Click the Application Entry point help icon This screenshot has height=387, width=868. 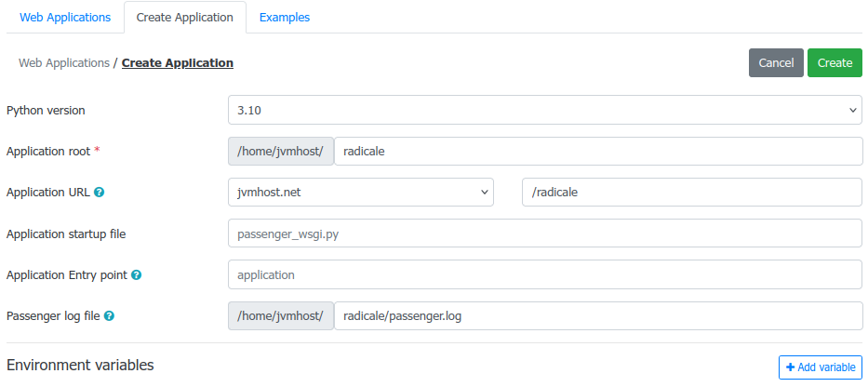point(137,275)
